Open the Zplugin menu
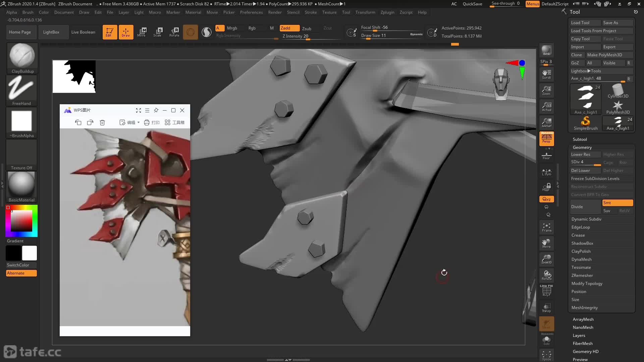Image resolution: width=644 pixels, height=362 pixels. (x=387, y=12)
